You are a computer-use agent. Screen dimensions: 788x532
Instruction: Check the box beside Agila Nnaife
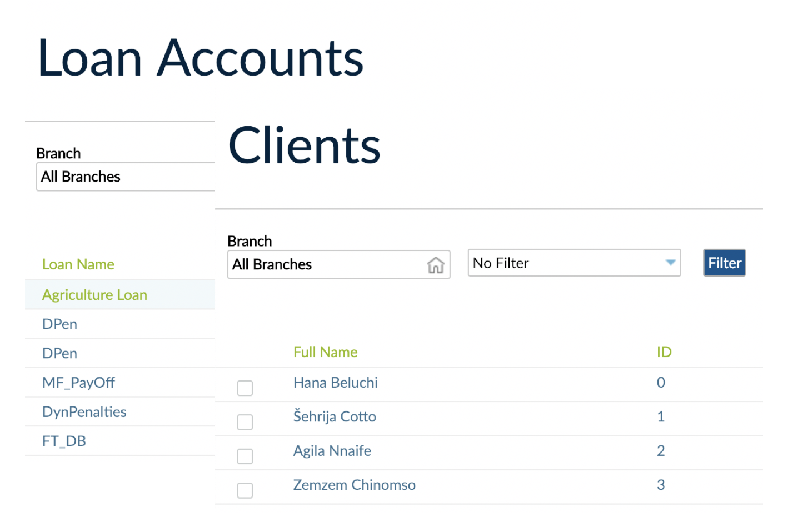click(245, 456)
